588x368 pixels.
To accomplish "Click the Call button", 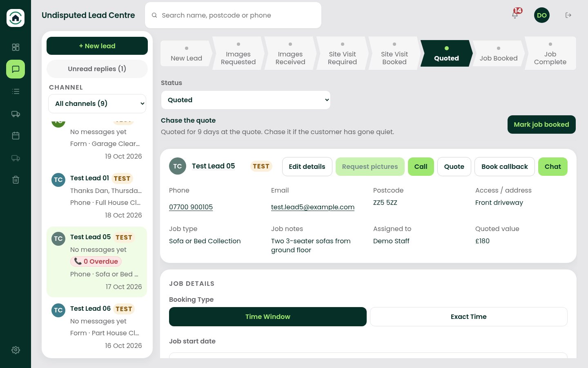I will pos(421,166).
